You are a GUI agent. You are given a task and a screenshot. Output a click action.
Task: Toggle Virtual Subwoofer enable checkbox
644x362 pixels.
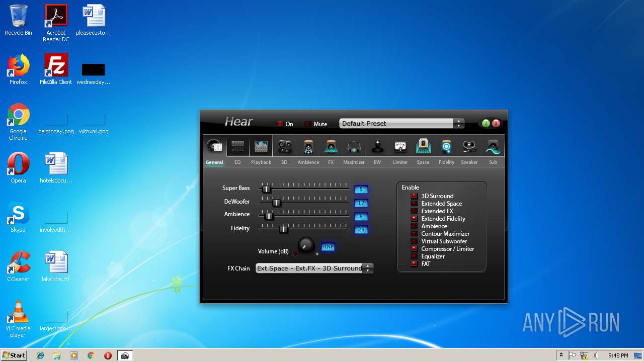(x=414, y=241)
